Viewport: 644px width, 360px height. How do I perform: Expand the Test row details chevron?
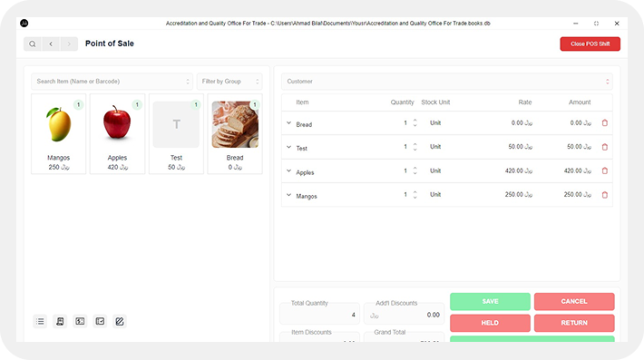[288, 147]
